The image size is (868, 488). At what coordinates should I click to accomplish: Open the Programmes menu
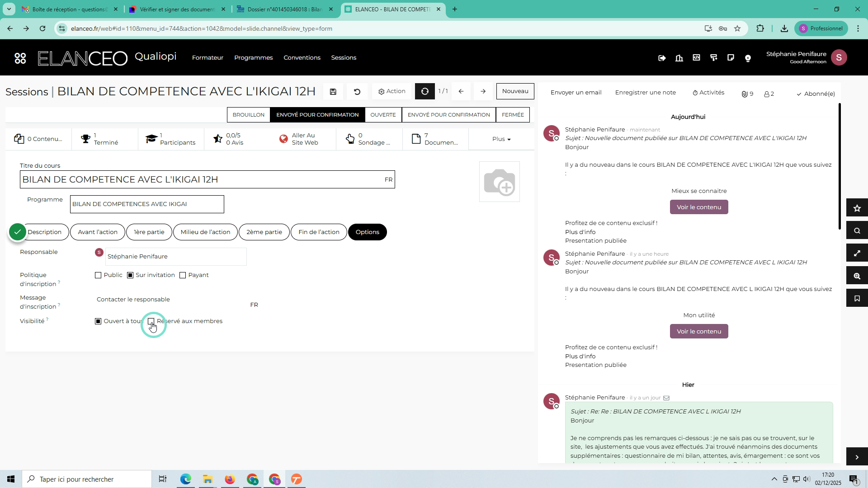coord(253,58)
